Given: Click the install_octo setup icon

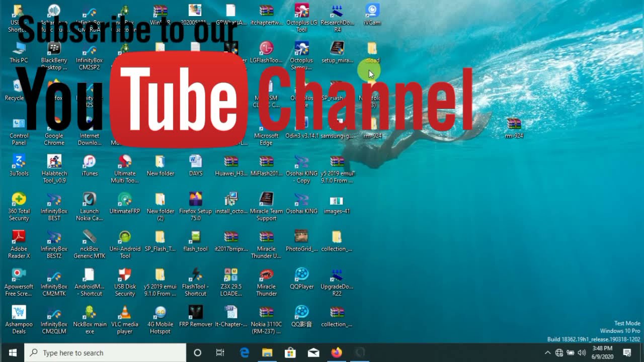Looking at the screenshot, I should tap(231, 203).
